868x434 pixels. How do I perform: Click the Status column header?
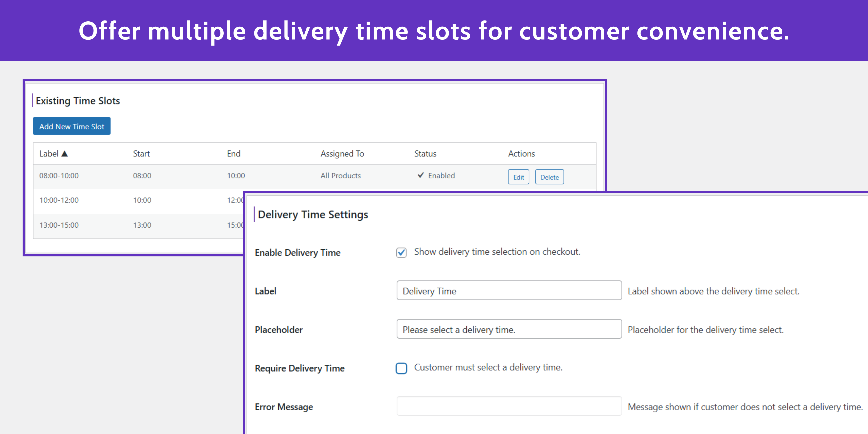click(425, 153)
